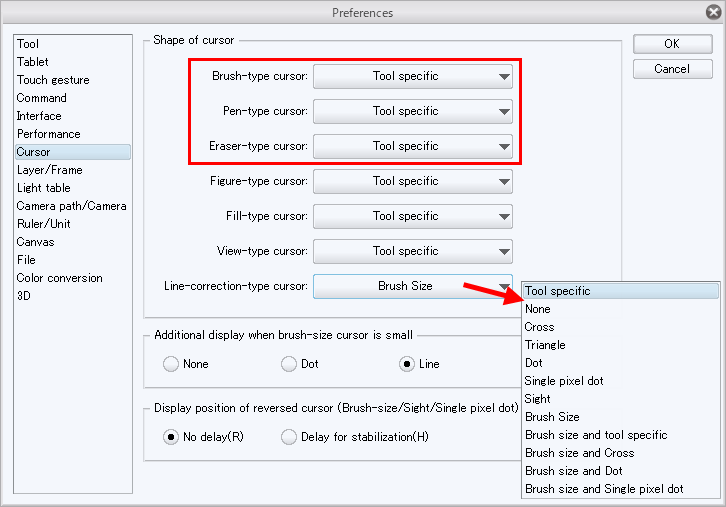The image size is (726, 507).
Task: Choose Cross from cursor shape list
Action: coord(621,327)
